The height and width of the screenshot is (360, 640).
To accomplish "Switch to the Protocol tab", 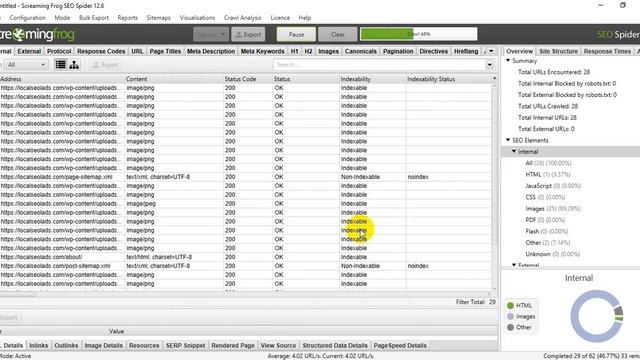I will coord(59,51).
